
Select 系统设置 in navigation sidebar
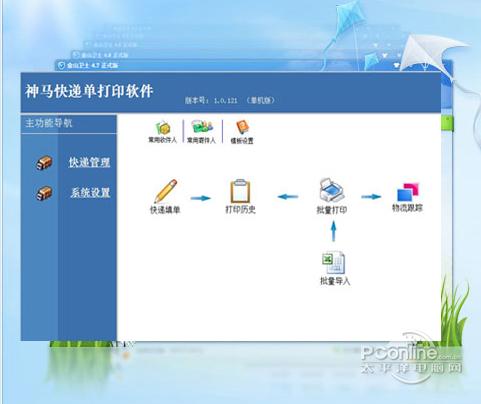(90, 193)
